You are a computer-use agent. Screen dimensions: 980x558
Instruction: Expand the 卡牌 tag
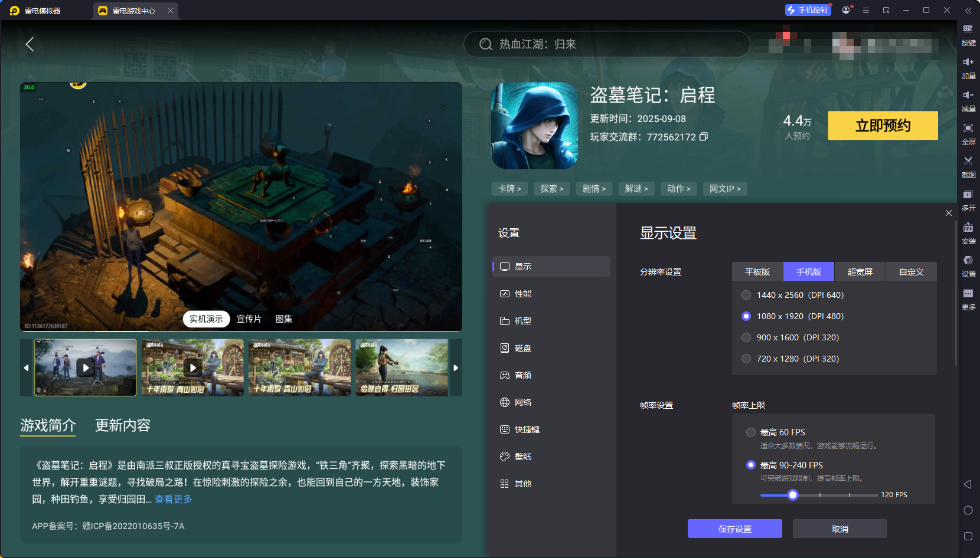[510, 189]
